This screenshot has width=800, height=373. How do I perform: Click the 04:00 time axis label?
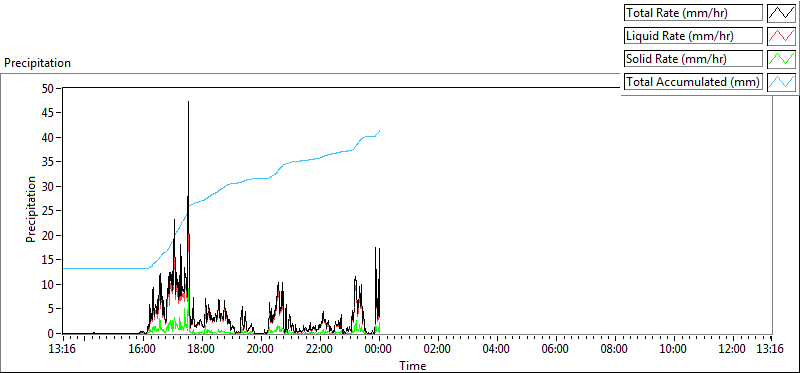pos(497,349)
